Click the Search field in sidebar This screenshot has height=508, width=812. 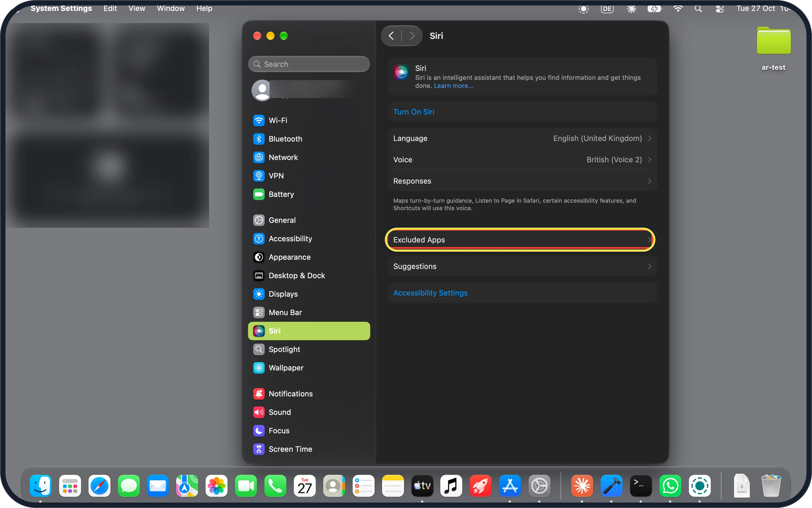309,64
